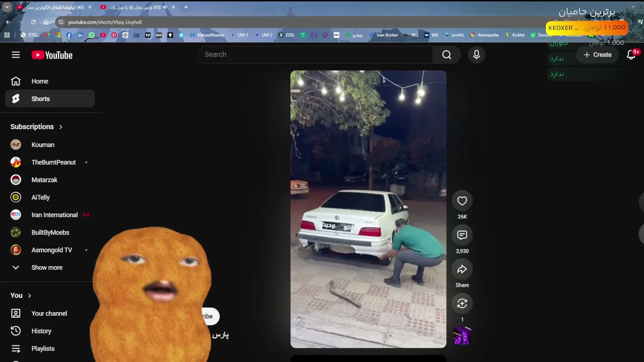Like the short with the heart icon
Image resolution: width=644 pixels, height=362 pixels.
click(462, 201)
